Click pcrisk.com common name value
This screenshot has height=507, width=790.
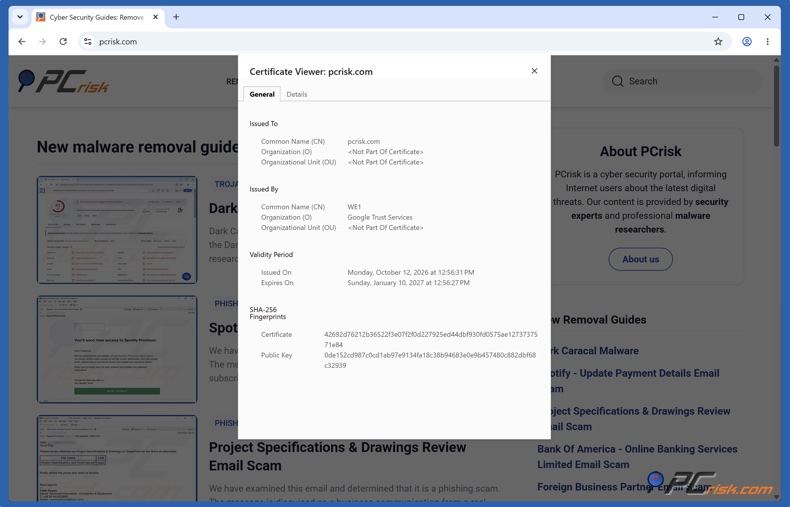[364, 141]
